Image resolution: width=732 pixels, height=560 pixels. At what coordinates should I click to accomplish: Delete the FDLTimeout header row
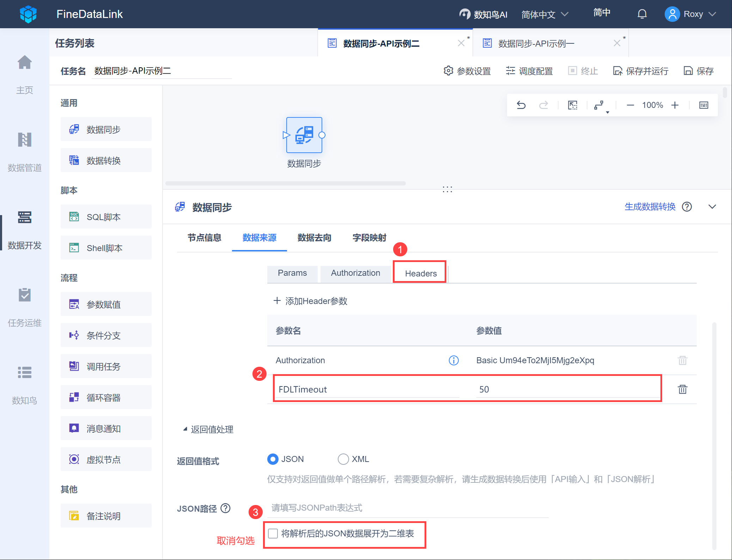682,389
